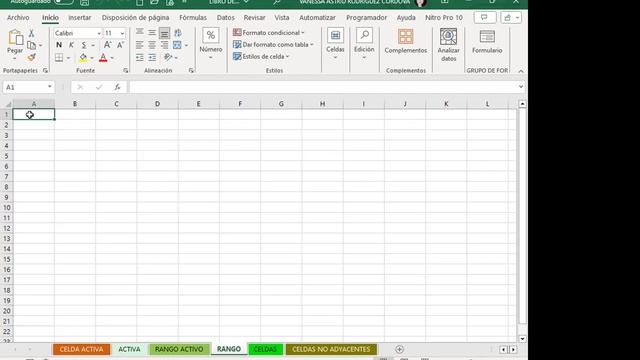The image size is (640, 360).
Task: Toggle italic (K) formatting
Action: [71, 45]
